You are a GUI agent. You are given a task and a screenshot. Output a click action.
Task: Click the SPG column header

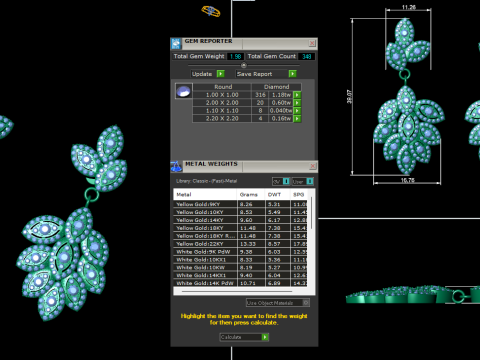(299, 194)
